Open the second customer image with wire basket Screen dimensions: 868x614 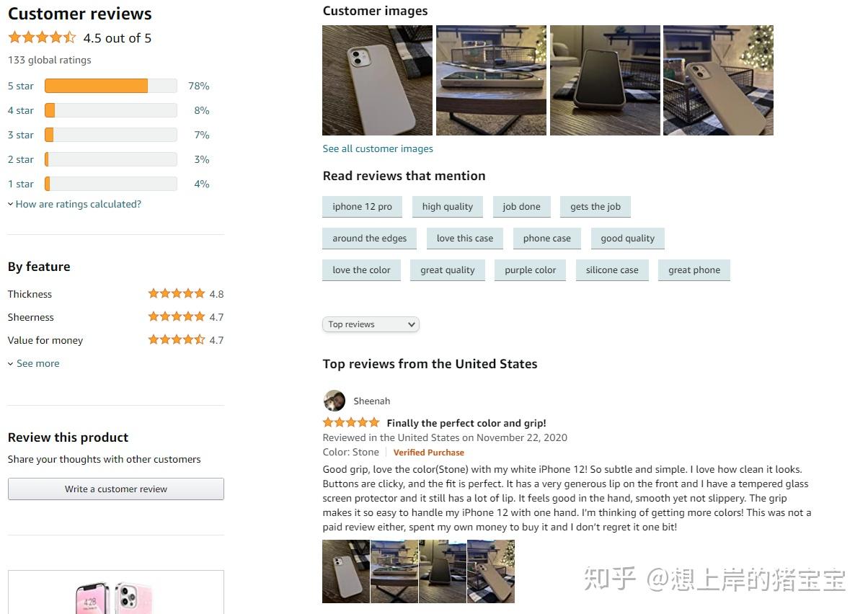[x=491, y=80]
